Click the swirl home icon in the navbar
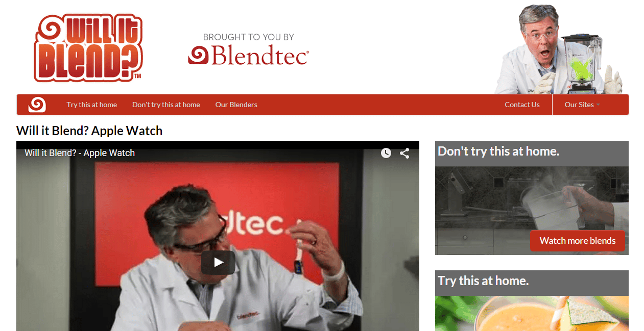The width and height of the screenshot is (644, 331). point(37,105)
